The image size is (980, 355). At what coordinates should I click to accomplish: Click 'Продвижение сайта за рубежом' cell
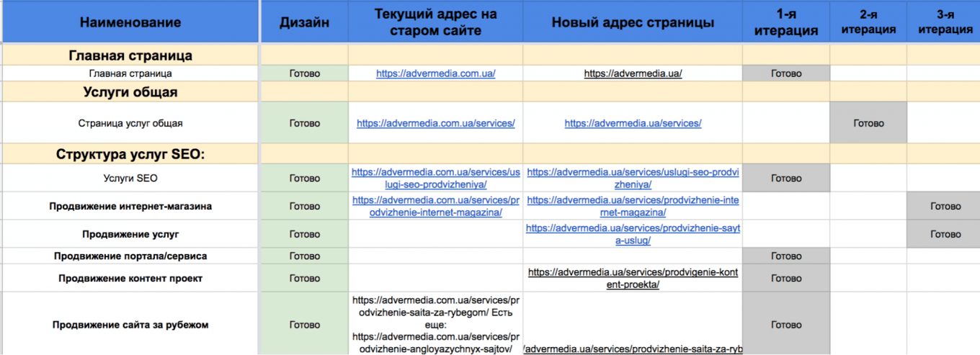click(x=130, y=325)
